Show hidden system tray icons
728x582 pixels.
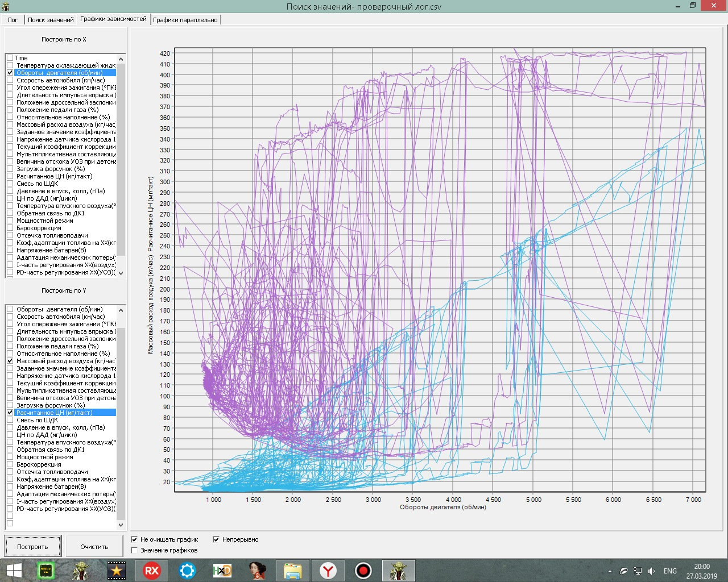click(x=610, y=571)
